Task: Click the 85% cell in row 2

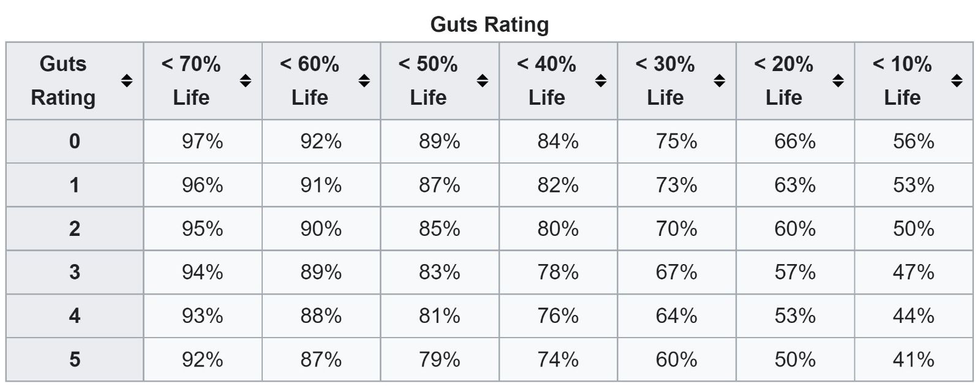Action: tap(439, 229)
